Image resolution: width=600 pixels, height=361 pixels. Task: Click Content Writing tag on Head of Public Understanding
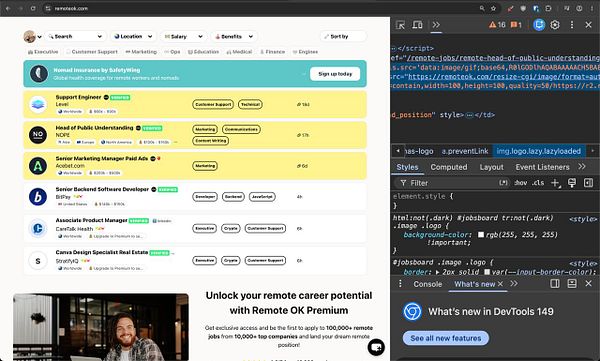[210, 141]
